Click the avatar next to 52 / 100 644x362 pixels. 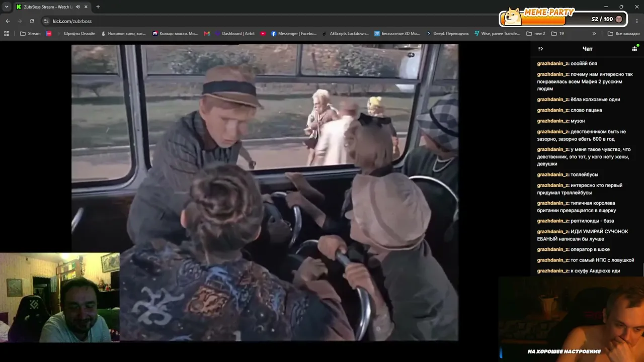pos(619,19)
